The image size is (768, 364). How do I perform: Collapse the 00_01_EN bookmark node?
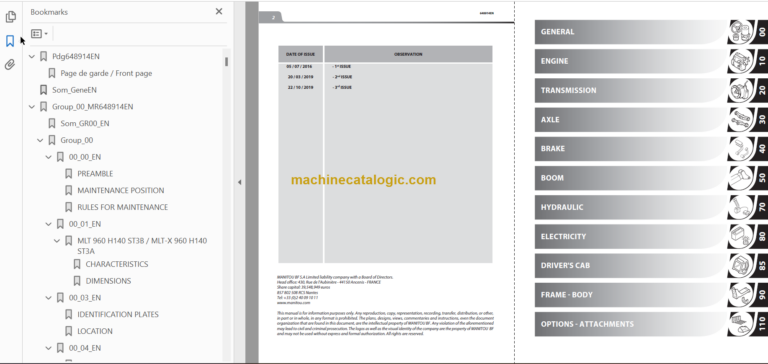point(48,224)
